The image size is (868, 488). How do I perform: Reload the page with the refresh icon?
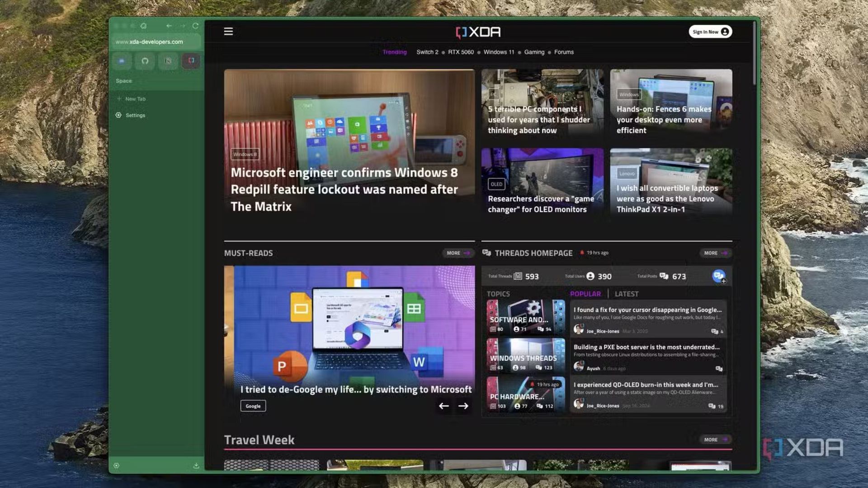[195, 26]
